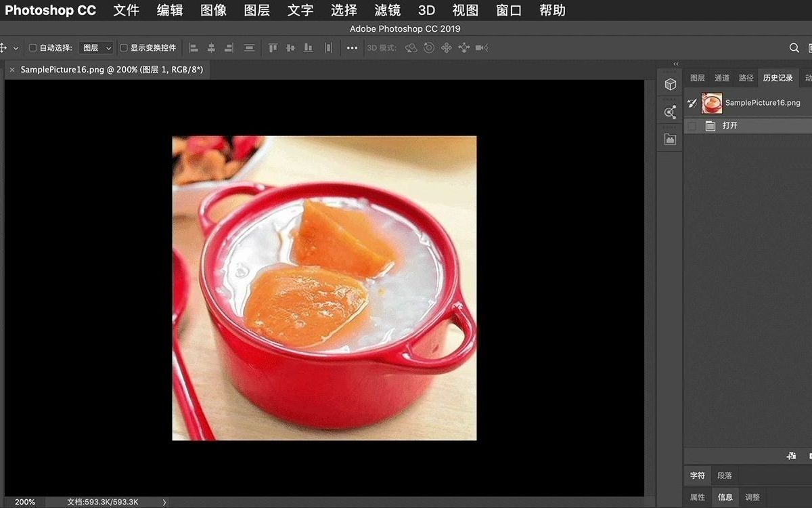Screen dimensions: 812x508
Task: Enable the 显示变换控件 checkbox
Action: pyautogui.click(x=125, y=47)
